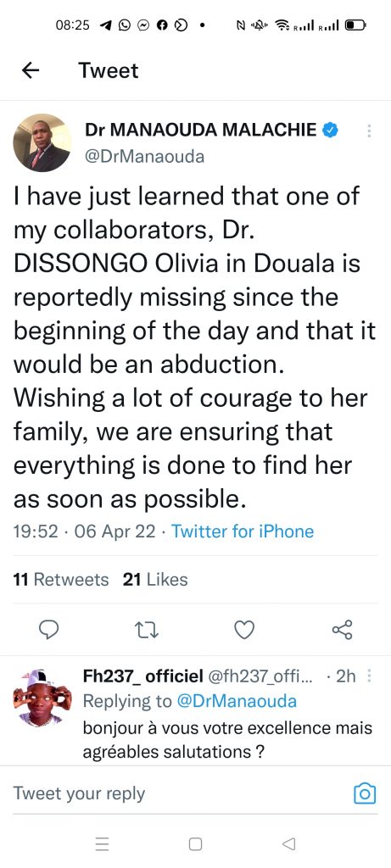The width and height of the screenshot is (391, 868).
Task: Tap the blue verified badge
Action: coord(330,130)
